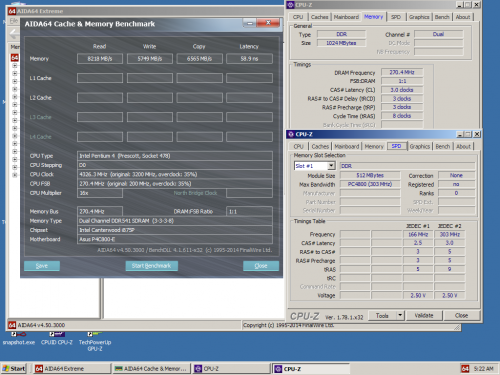Image resolution: width=500 pixels, height=375 pixels.
Task: Click the Memory Read result field
Action: pyautogui.click(x=100, y=59)
